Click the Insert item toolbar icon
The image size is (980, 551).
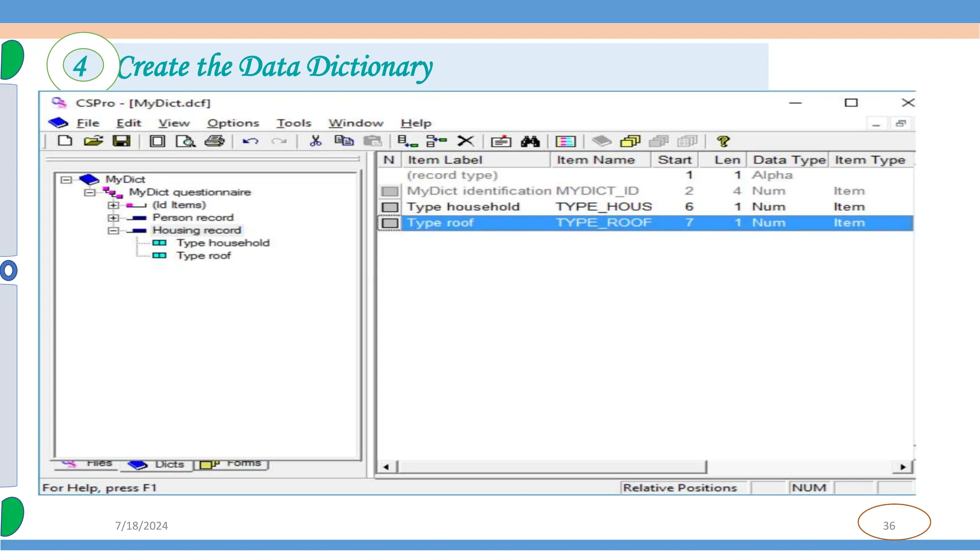(436, 141)
